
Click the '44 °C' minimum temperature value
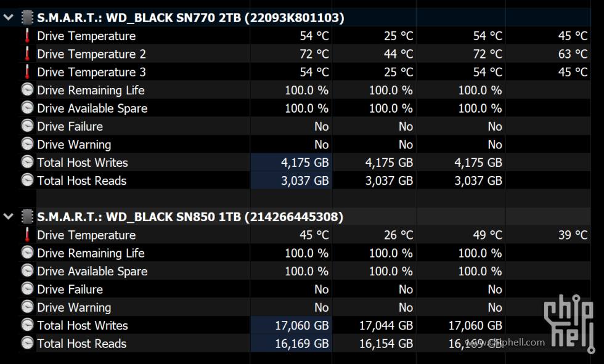[398, 54]
